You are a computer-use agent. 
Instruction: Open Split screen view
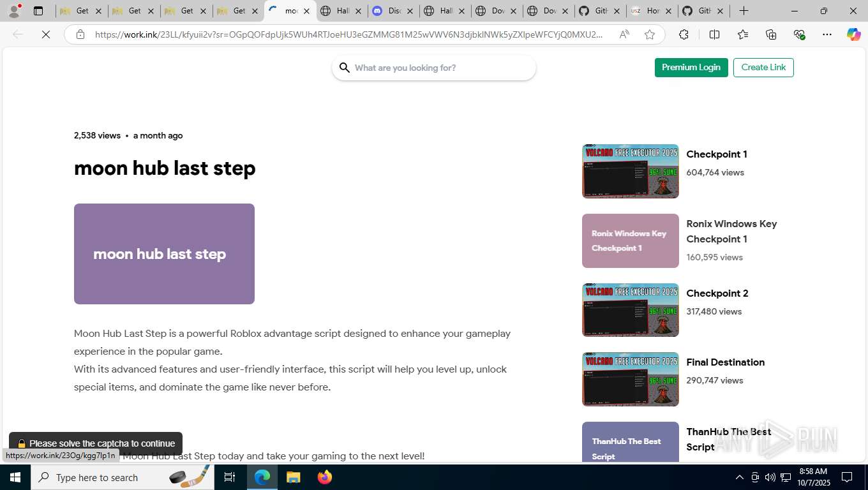coord(714,34)
